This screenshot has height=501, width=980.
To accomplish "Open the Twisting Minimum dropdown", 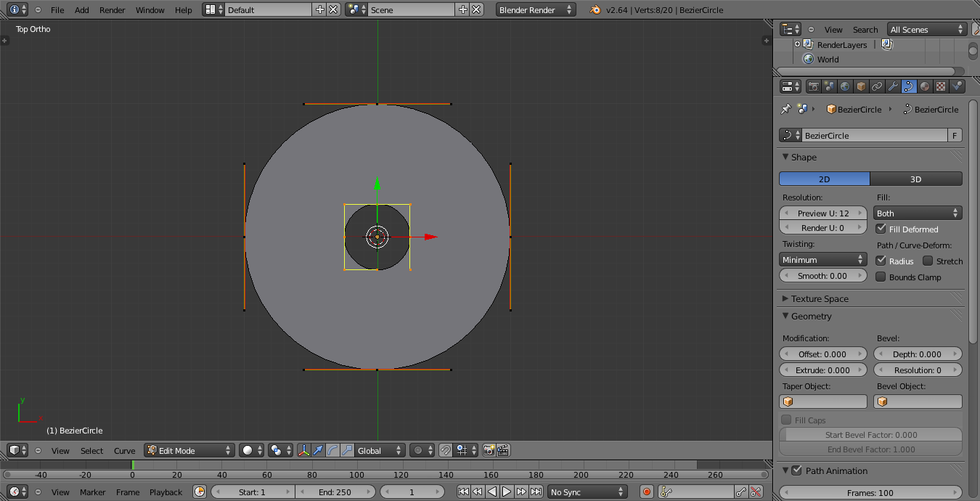I will [823, 259].
